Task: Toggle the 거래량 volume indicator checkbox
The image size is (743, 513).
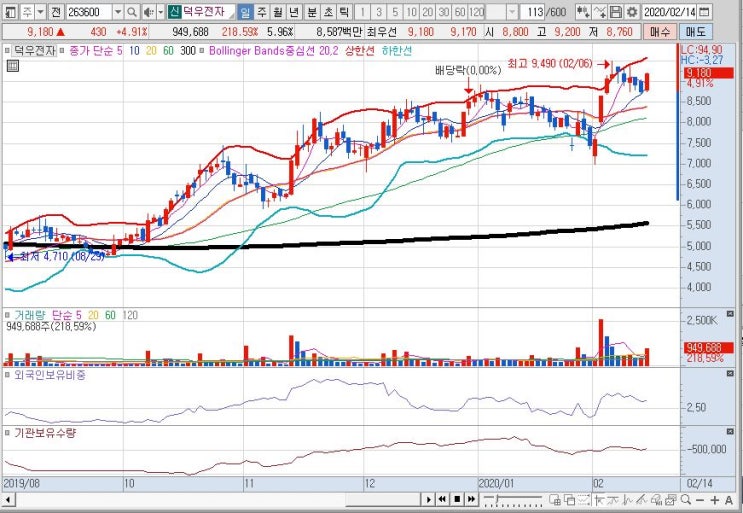Action: coord(7,315)
